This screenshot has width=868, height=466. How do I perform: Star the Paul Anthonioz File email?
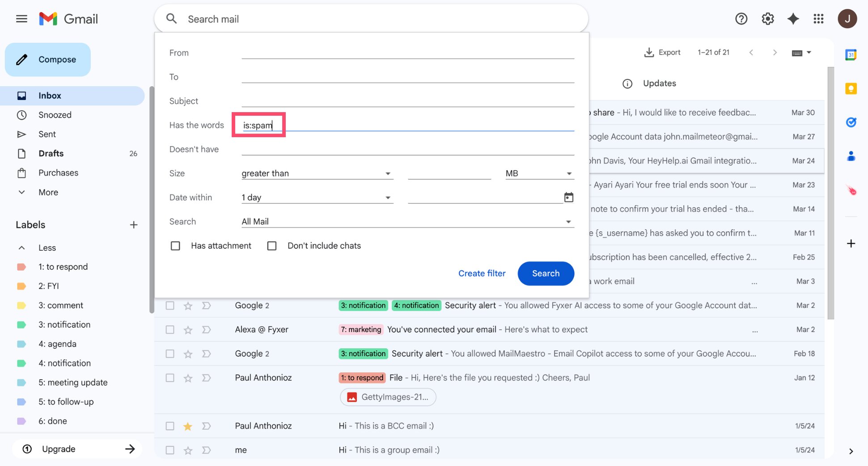188,378
